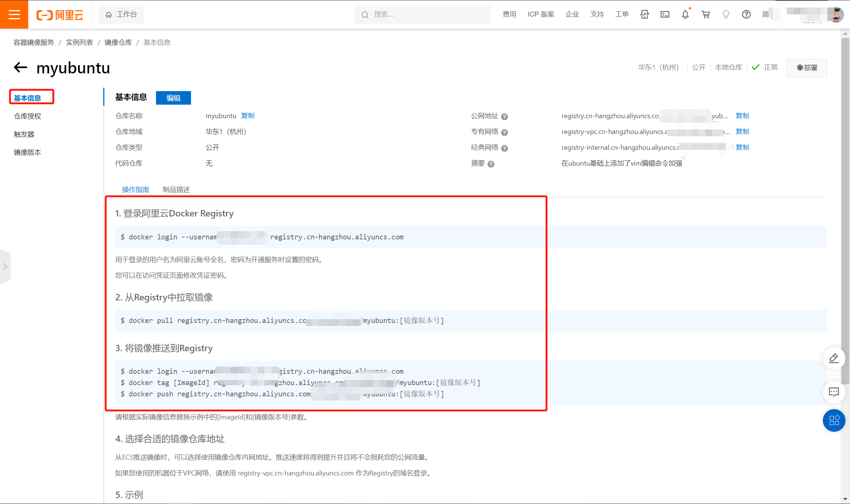The width and height of the screenshot is (850, 504).
Task: Open the ICP 备案 menu
Action: click(x=541, y=14)
